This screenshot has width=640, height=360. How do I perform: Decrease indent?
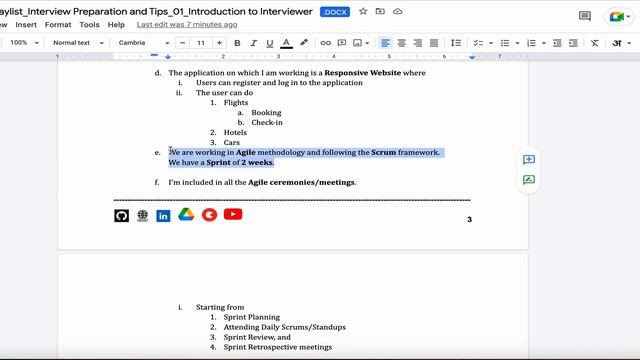(557, 43)
